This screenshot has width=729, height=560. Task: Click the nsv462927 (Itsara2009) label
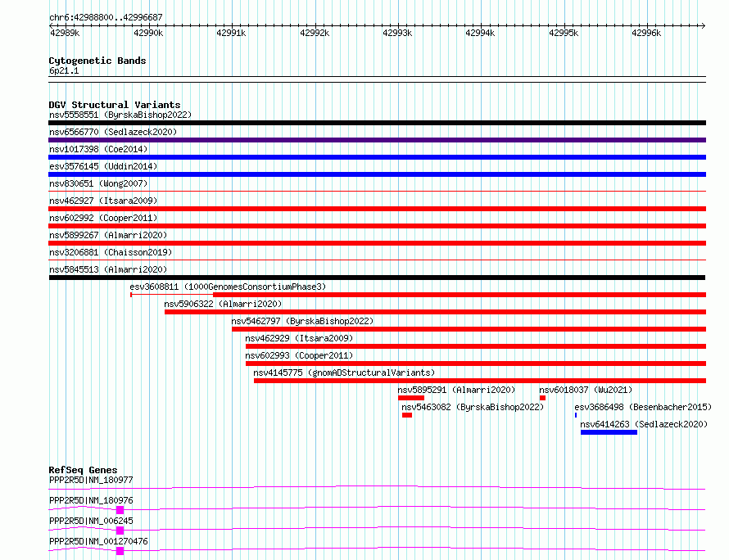[x=103, y=201]
